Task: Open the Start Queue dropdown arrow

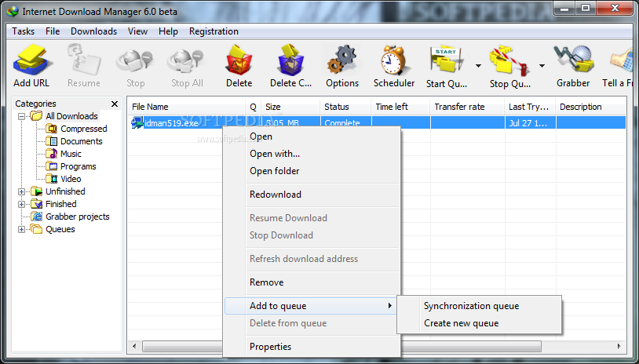Action: point(478,66)
